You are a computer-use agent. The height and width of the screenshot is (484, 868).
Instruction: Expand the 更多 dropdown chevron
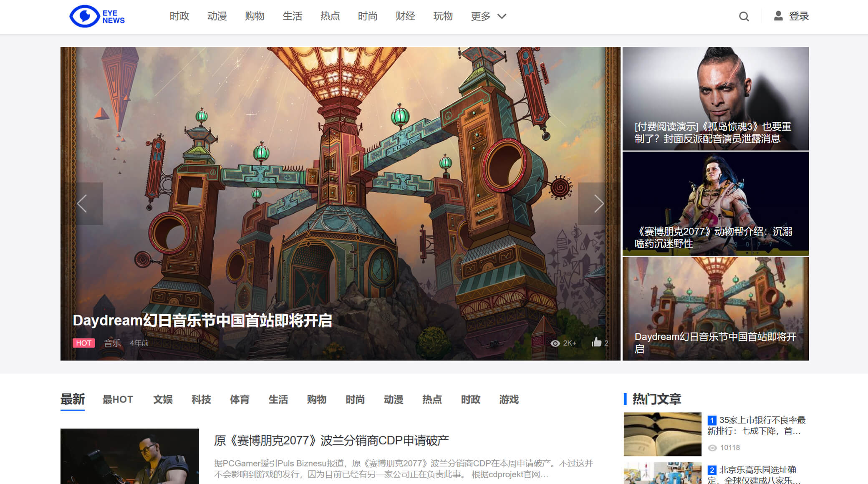502,16
